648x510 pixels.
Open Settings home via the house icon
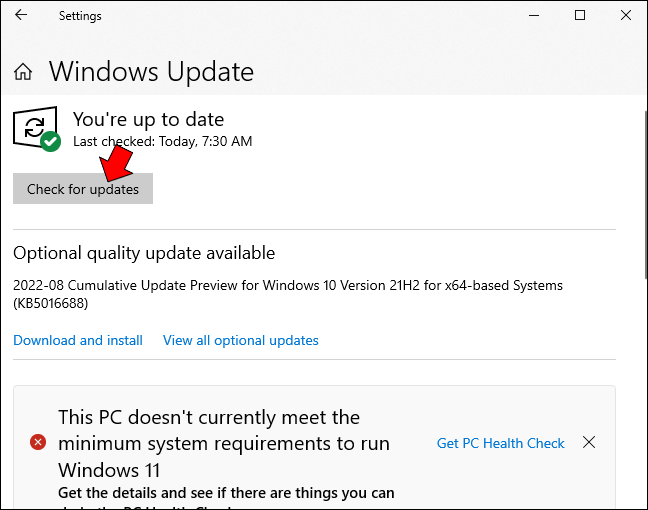tap(23, 72)
